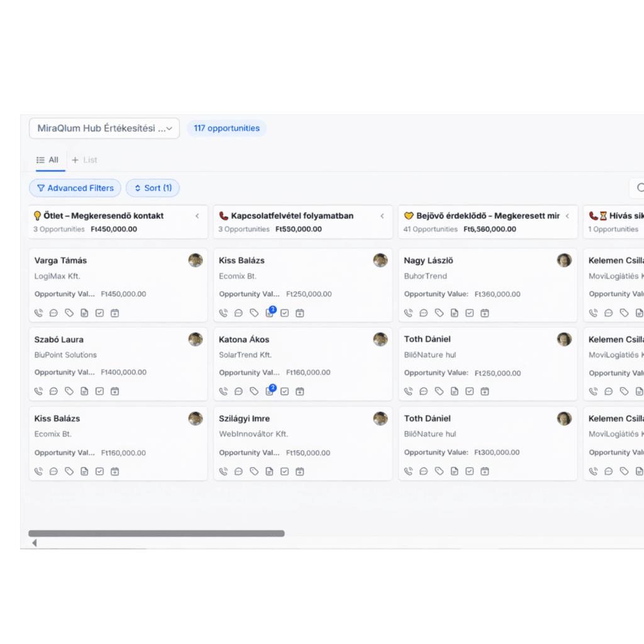Collapse the Ötlet – Megkeresendő kontakt column

197,216
